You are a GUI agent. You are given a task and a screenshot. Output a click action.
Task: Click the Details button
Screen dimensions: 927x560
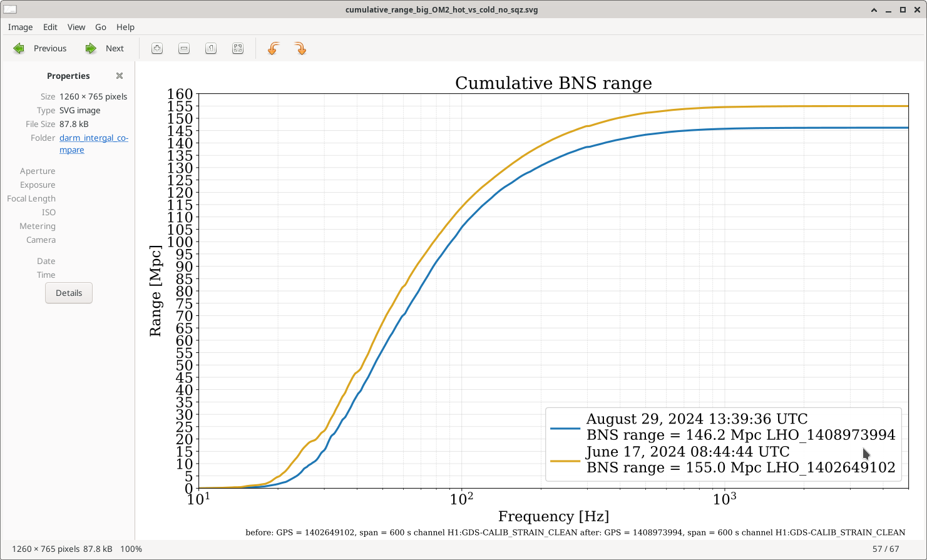pyautogui.click(x=69, y=293)
